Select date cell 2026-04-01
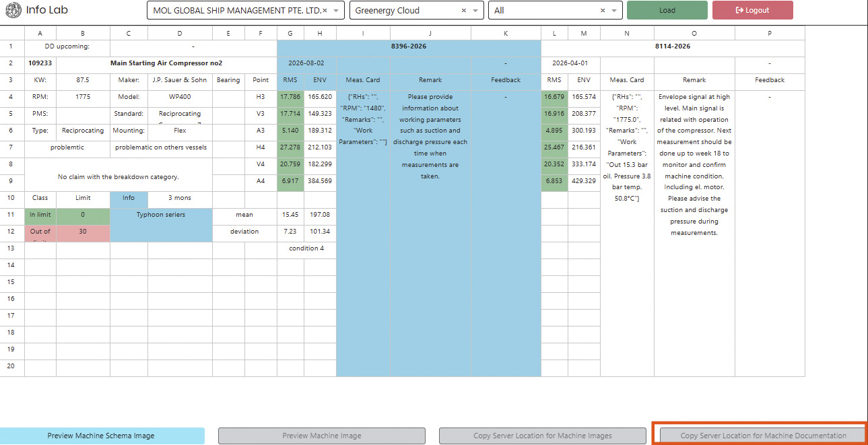Screen dimensions: 868x445 click(x=570, y=63)
